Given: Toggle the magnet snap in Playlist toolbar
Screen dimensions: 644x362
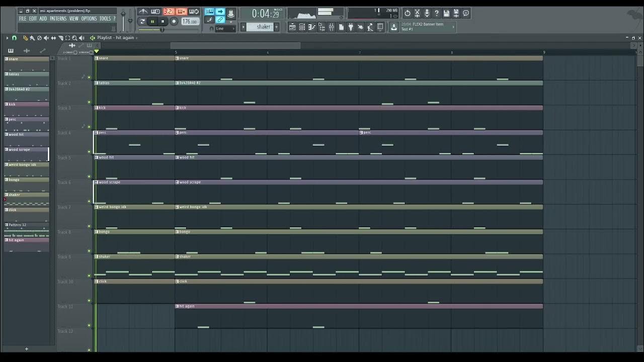Looking at the screenshot, I should [14, 38].
